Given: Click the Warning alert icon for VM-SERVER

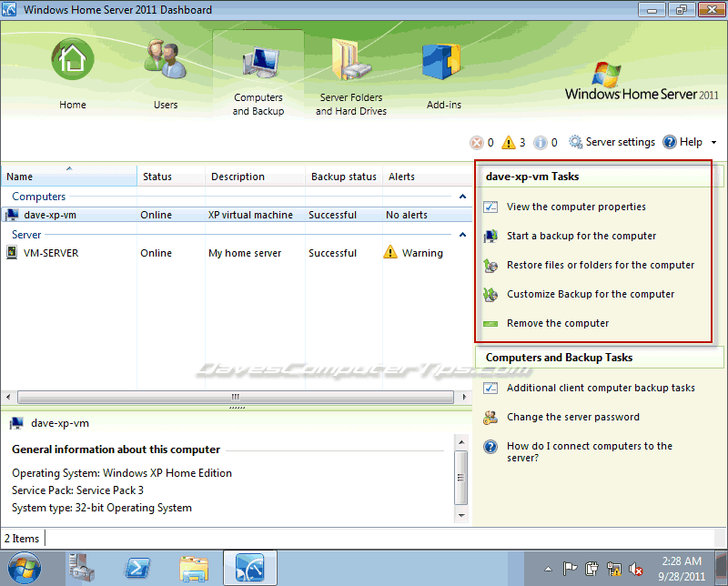Looking at the screenshot, I should (x=390, y=252).
